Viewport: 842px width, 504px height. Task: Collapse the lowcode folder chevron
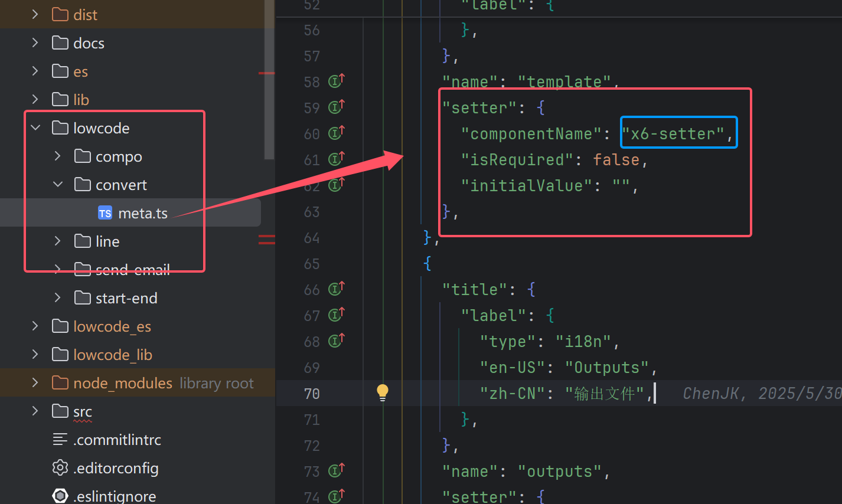click(x=35, y=127)
